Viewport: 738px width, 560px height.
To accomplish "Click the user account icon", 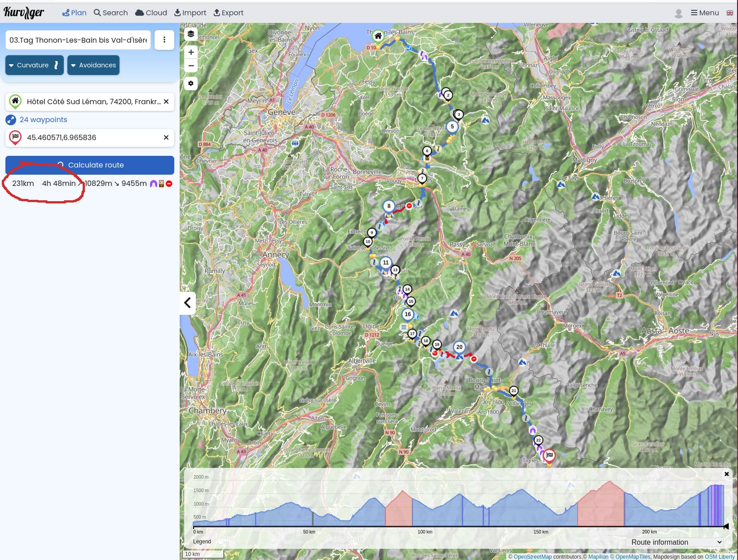I will (x=678, y=13).
